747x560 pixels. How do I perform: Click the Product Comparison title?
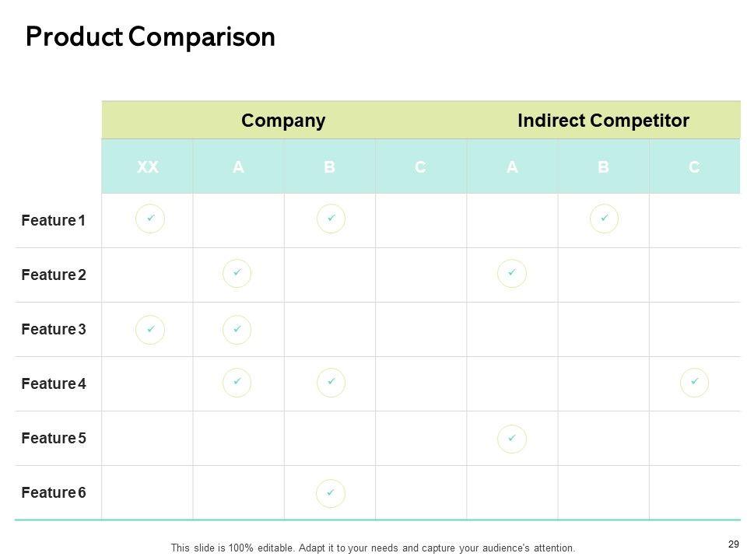click(x=150, y=37)
